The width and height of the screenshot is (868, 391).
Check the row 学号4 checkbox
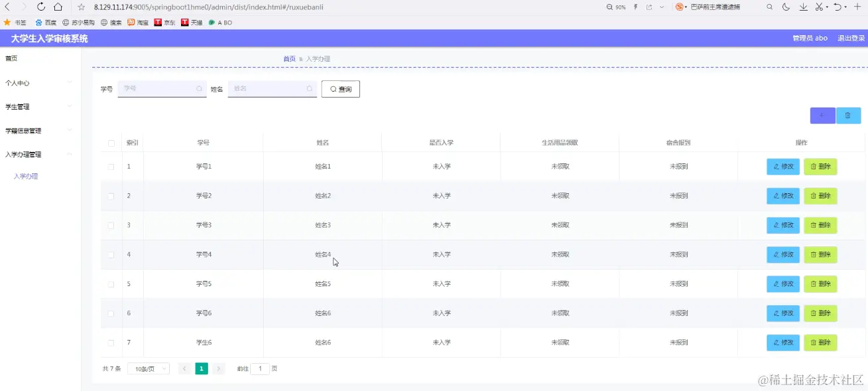click(x=111, y=255)
